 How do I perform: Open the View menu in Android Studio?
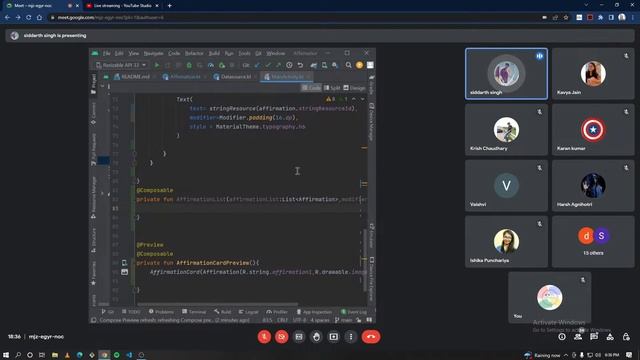point(133,53)
